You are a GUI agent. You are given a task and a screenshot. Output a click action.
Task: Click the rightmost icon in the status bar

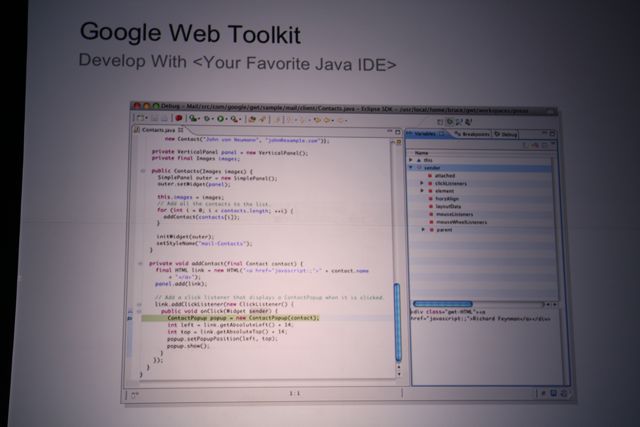(564, 394)
